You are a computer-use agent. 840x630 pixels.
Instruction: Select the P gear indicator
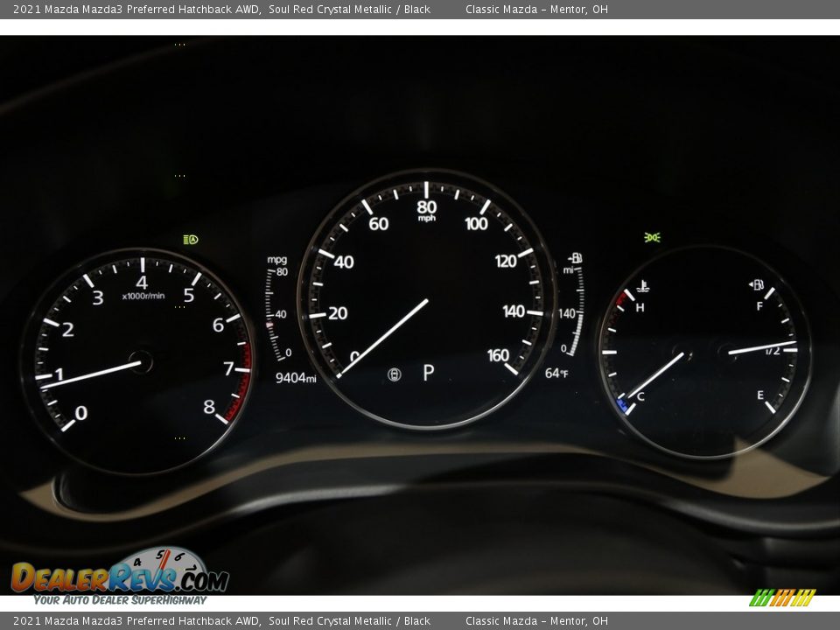(x=429, y=374)
